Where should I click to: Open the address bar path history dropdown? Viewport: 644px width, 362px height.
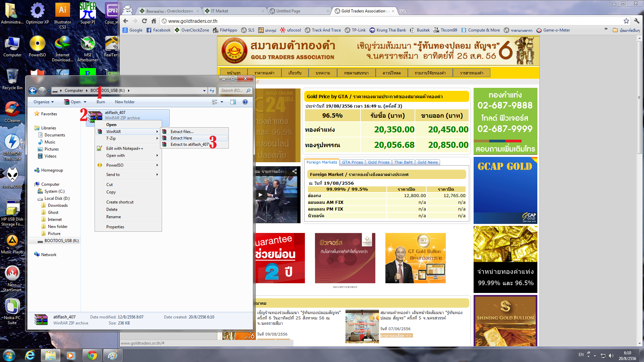coord(204,90)
